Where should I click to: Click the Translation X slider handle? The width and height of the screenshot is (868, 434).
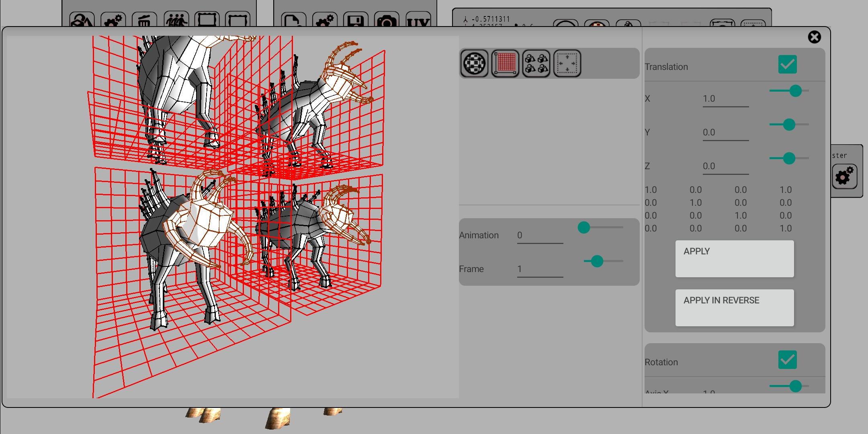point(795,91)
